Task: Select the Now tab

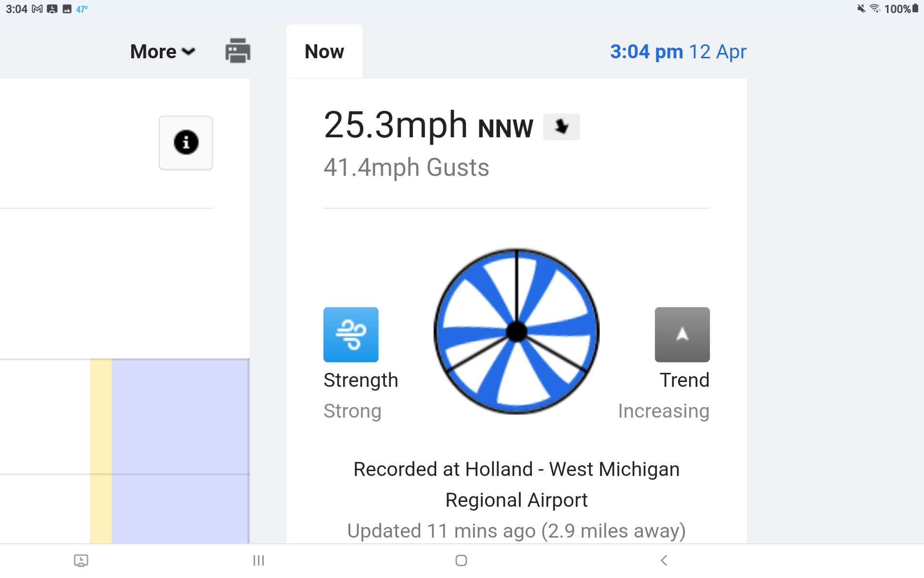Action: 324,52
